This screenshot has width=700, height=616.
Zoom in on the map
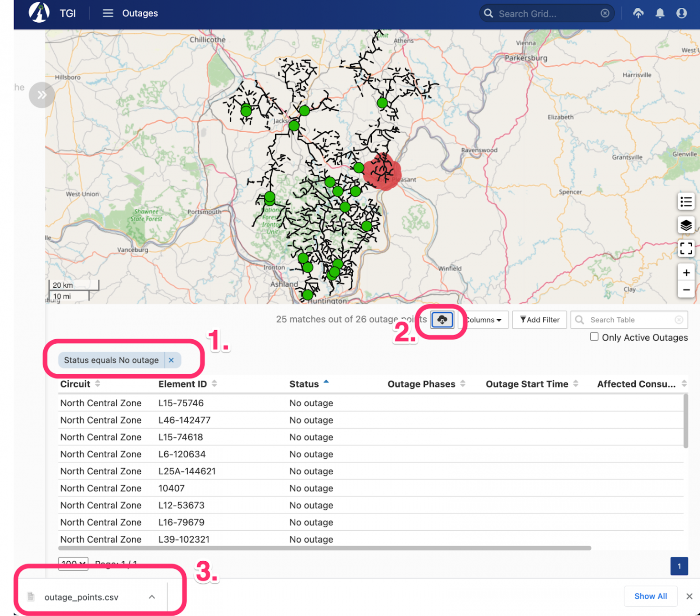pos(686,272)
